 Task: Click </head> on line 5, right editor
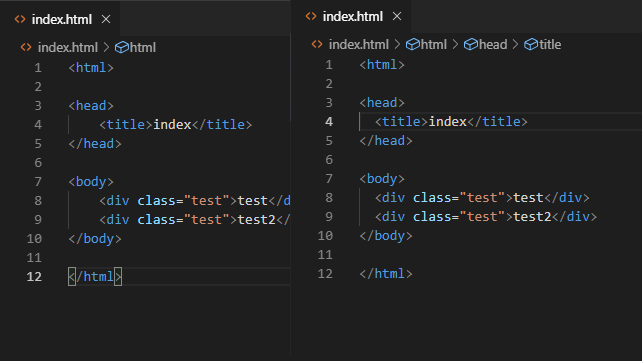tap(386, 141)
